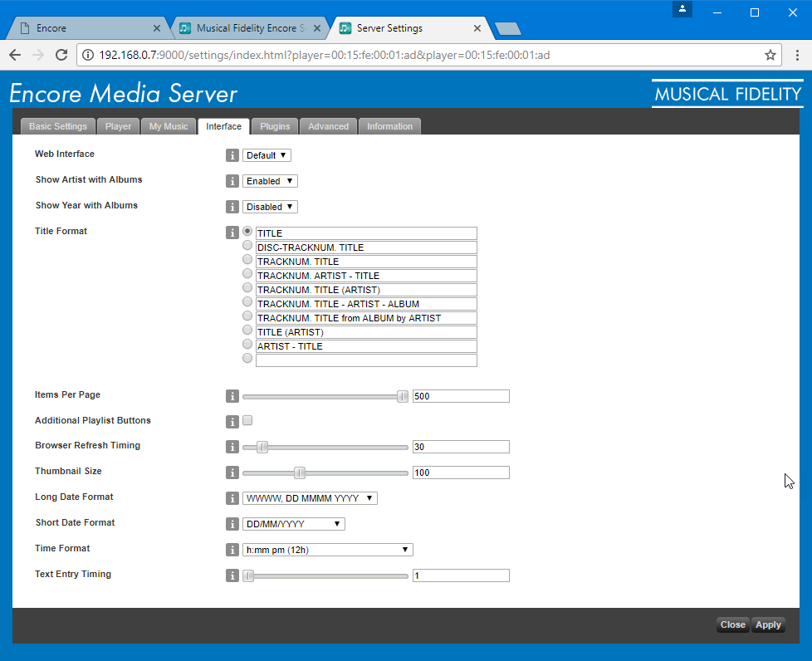
Task: Open the My Music settings tab
Action: tap(169, 126)
